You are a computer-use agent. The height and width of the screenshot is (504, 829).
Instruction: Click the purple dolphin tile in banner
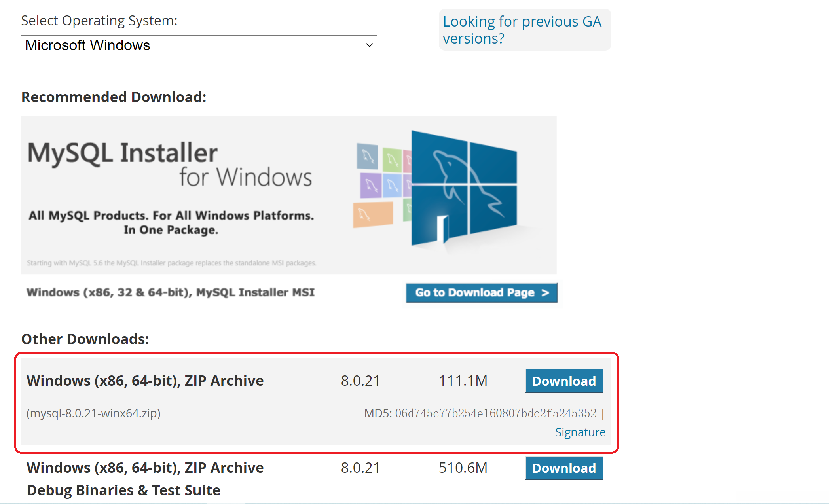(371, 185)
